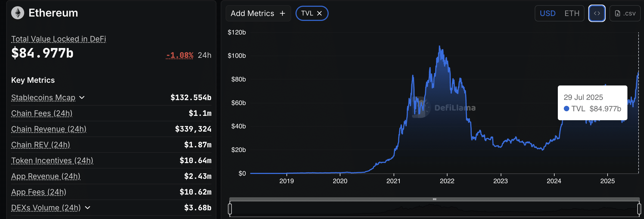Screen dimensions: 644x219
Task: Toggle the TVL metric chip
Action: click(x=307, y=13)
